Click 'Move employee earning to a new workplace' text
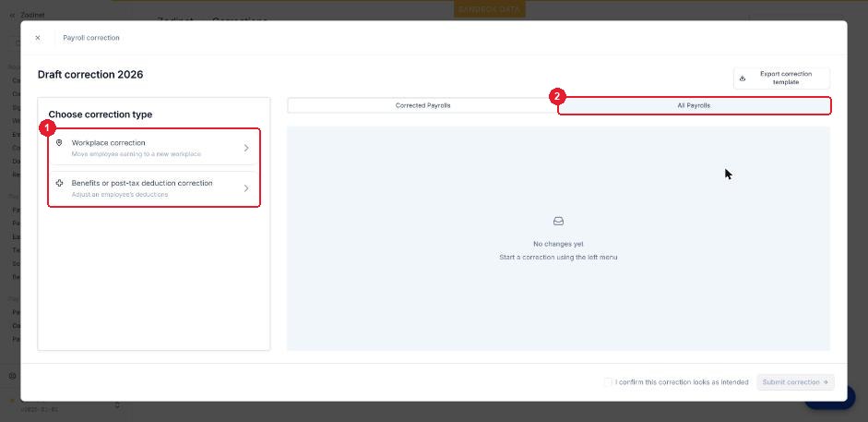 coord(137,154)
